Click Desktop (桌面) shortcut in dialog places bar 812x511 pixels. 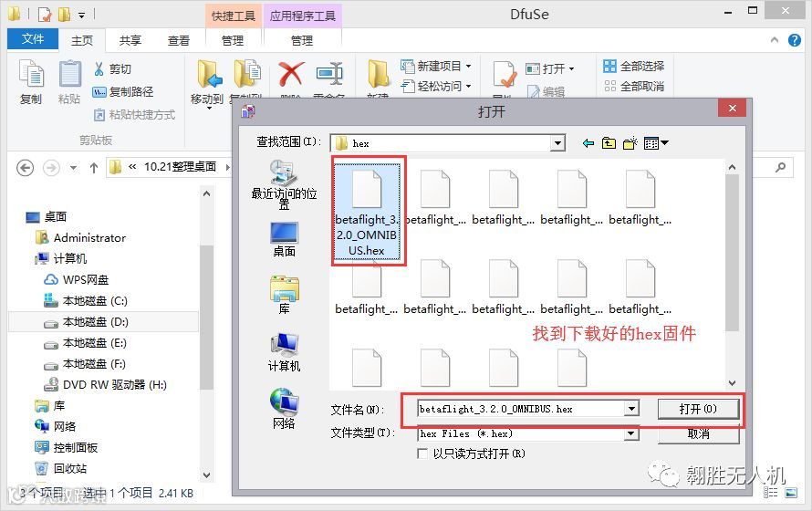click(284, 240)
